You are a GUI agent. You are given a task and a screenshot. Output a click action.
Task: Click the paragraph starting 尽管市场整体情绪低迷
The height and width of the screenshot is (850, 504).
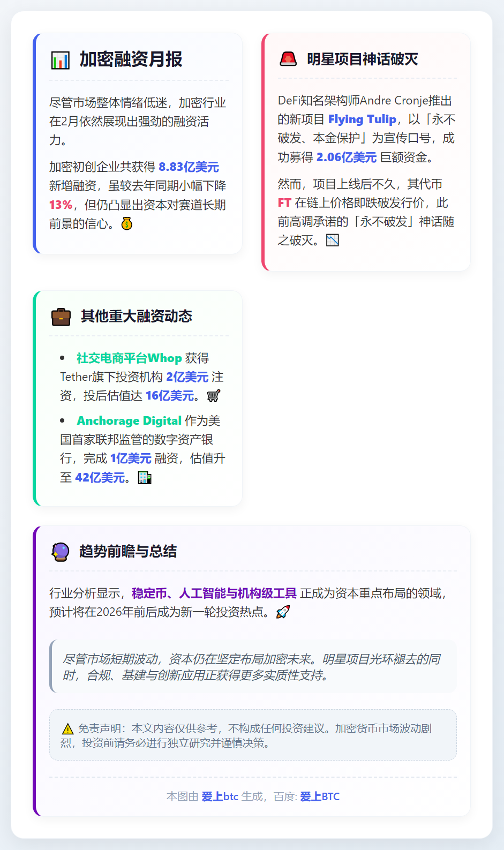coord(138,122)
